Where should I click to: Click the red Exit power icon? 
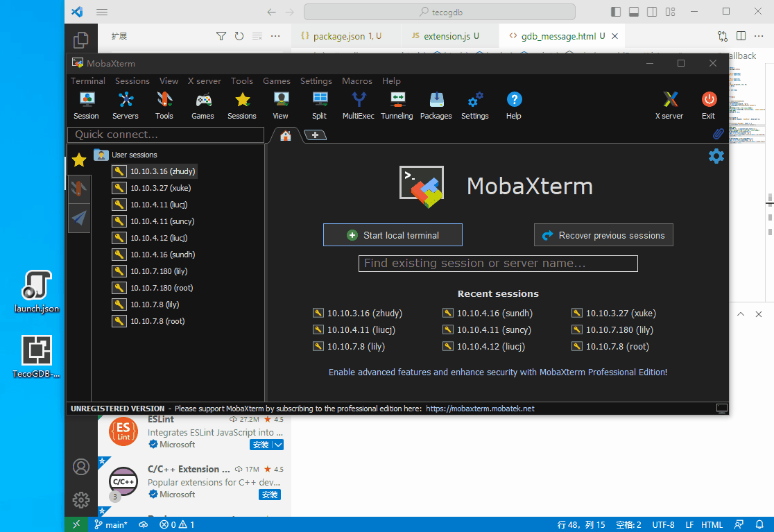709,105
